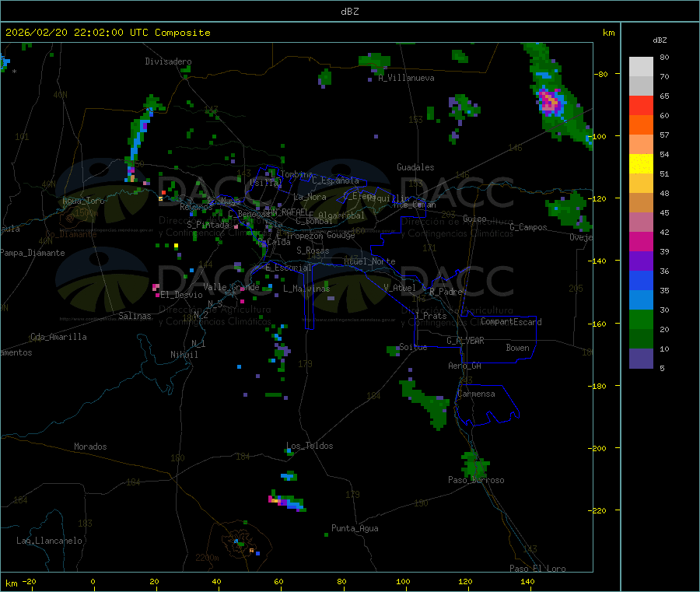Select the red 65 dBZ legend swatch

pyautogui.click(x=641, y=105)
